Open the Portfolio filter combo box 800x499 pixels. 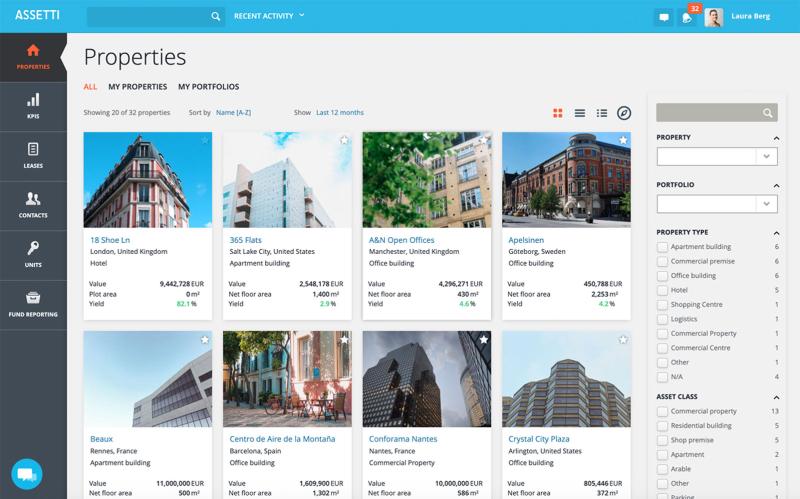(x=717, y=204)
